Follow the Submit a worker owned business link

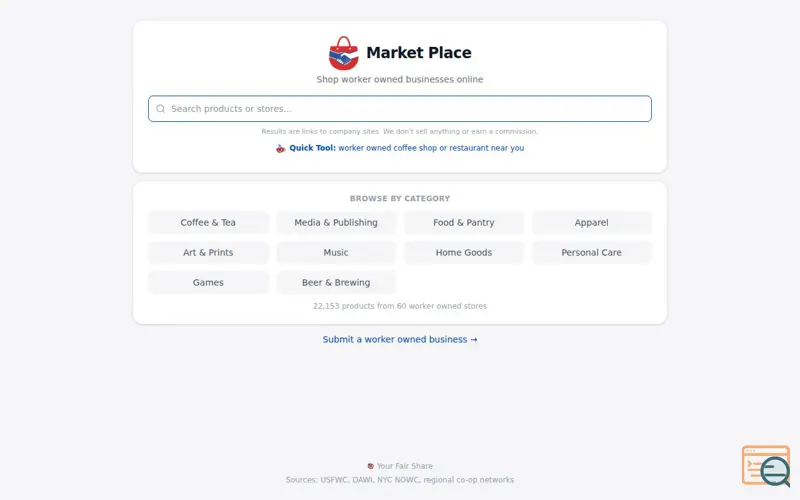[400, 339]
